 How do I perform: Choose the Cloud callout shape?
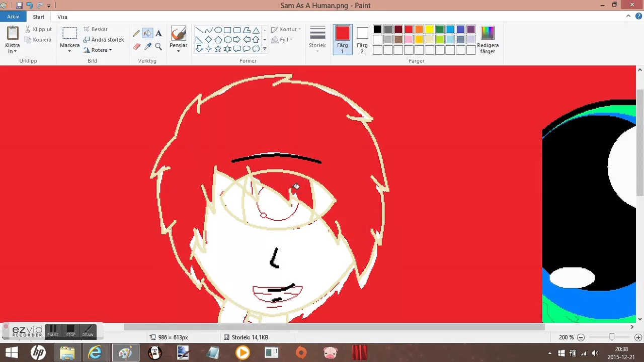(x=256, y=49)
